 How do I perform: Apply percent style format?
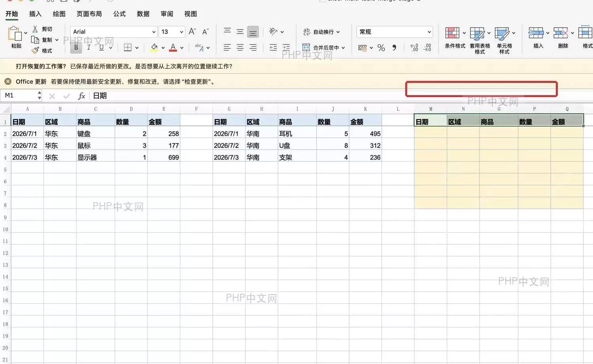pos(381,48)
